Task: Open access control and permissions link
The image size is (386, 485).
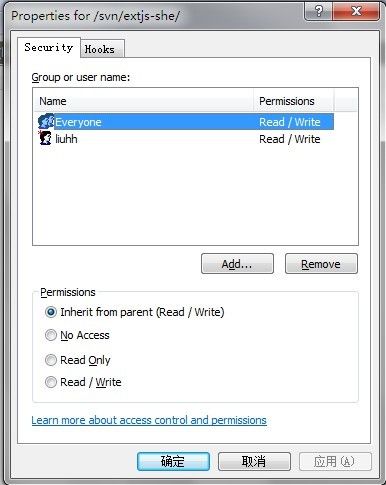Action: (x=149, y=420)
